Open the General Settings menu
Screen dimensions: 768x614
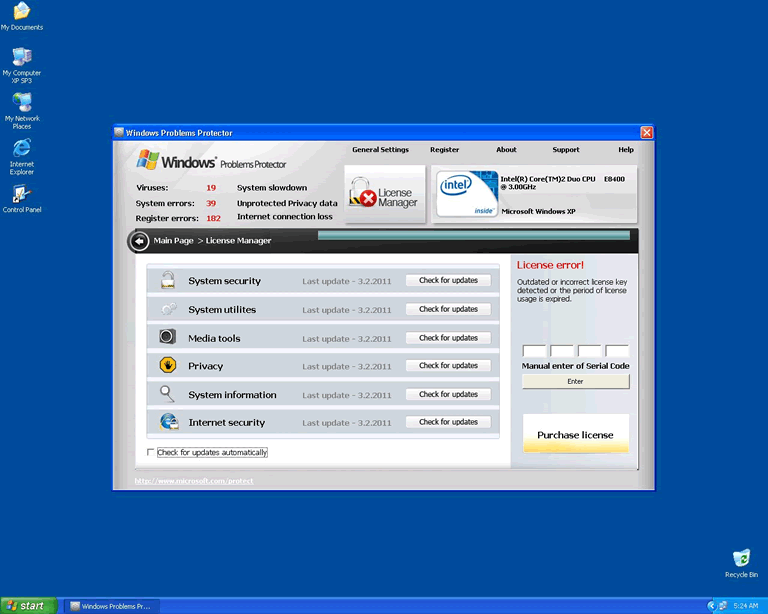[380, 150]
